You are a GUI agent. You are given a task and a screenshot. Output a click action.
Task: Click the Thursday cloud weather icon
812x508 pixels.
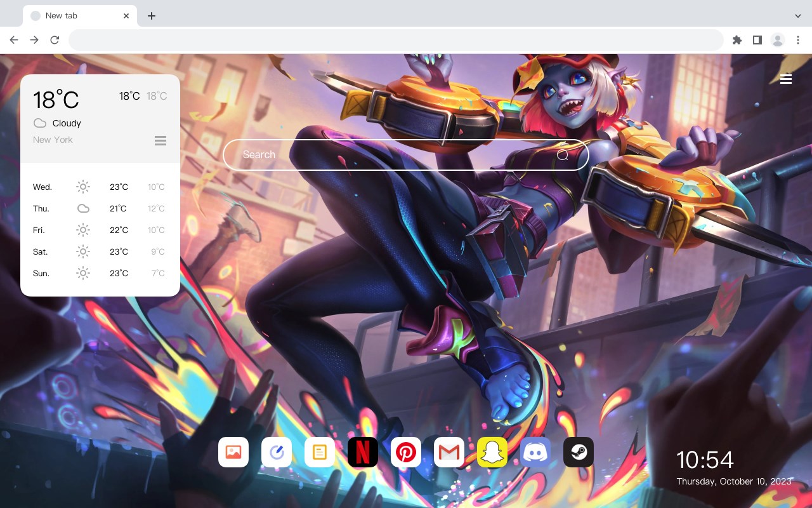click(x=83, y=208)
